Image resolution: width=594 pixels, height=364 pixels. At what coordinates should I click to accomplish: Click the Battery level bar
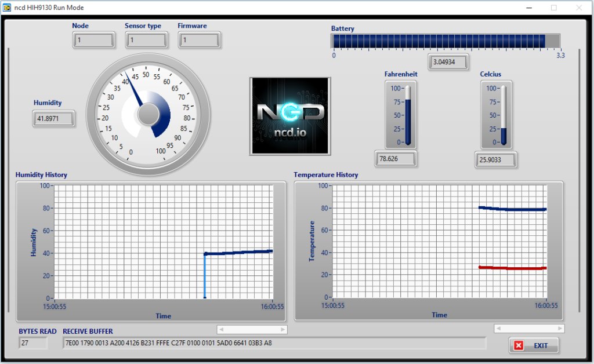tap(445, 41)
